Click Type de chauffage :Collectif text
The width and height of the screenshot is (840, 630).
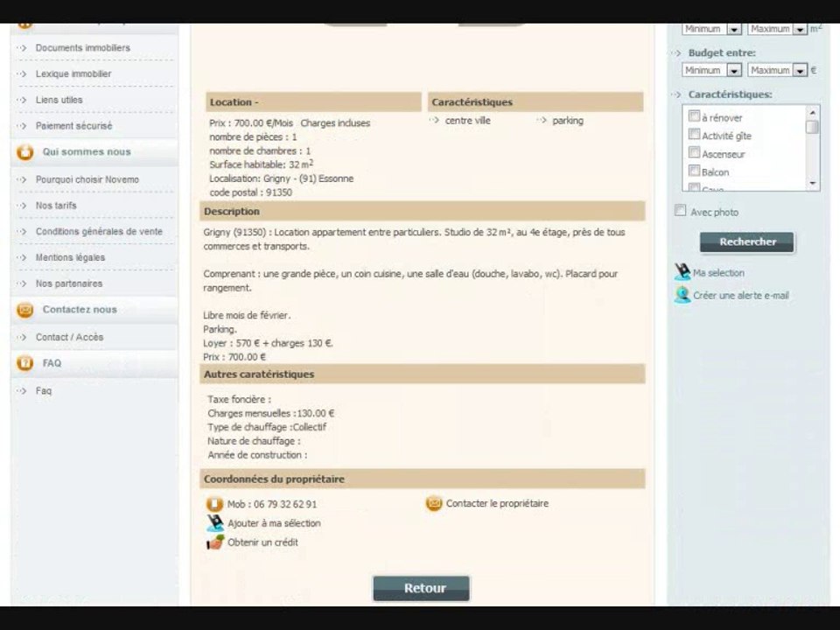click(x=267, y=428)
